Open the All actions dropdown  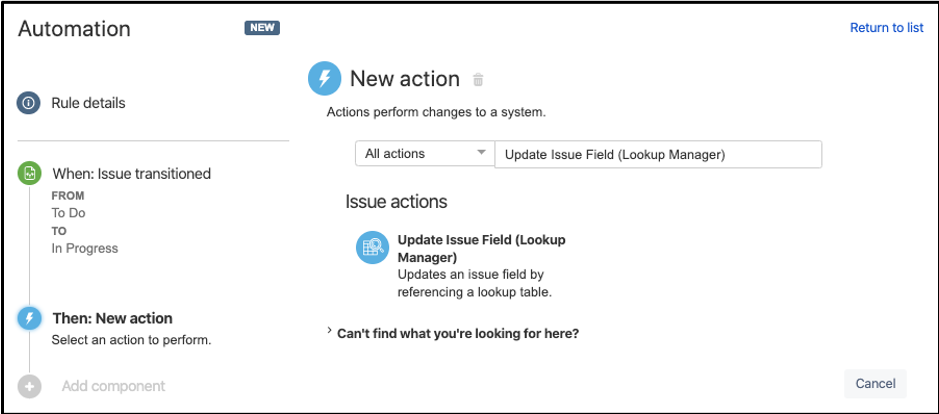point(424,154)
